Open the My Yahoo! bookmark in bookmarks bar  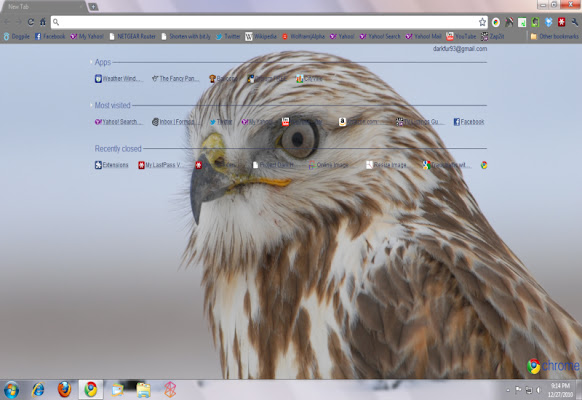(87, 36)
